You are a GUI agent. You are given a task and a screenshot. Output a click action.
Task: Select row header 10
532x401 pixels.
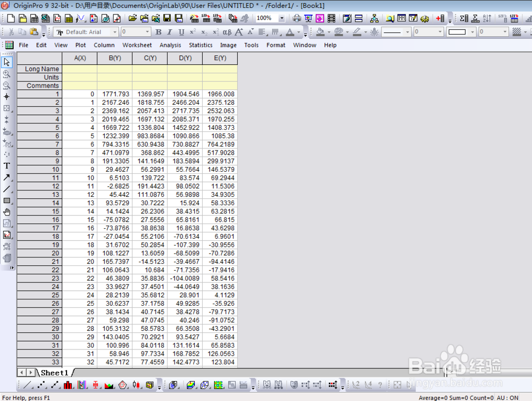pos(39,169)
